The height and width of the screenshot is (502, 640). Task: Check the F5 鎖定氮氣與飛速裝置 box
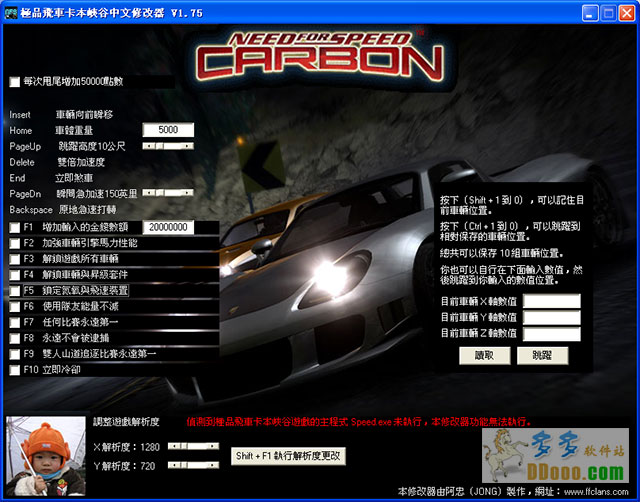click(15, 291)
